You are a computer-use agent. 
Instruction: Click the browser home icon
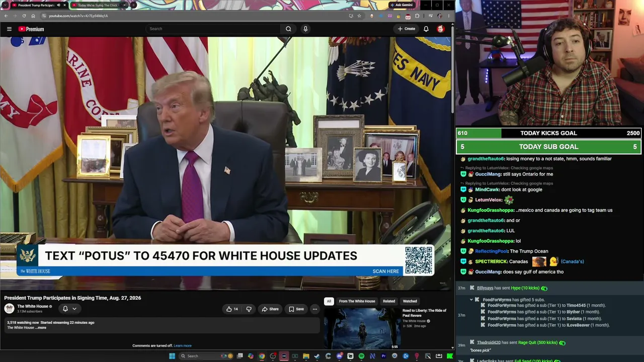pos(33,16)
